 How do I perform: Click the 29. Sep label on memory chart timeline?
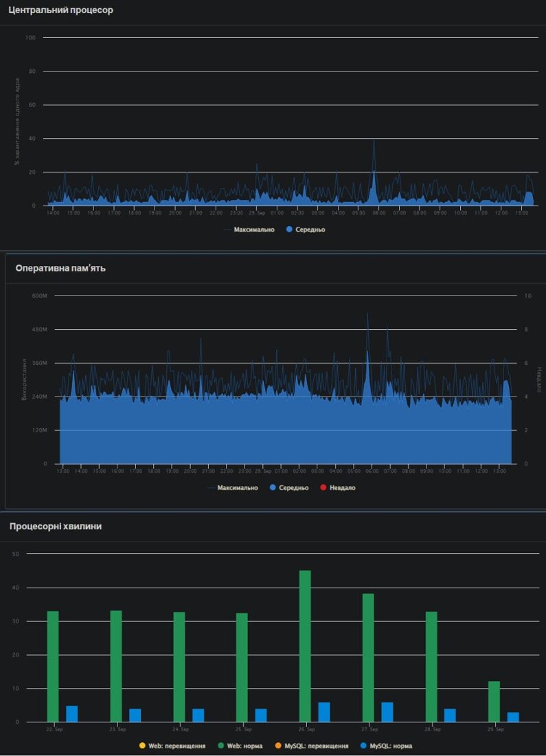[x=263, y=471]
